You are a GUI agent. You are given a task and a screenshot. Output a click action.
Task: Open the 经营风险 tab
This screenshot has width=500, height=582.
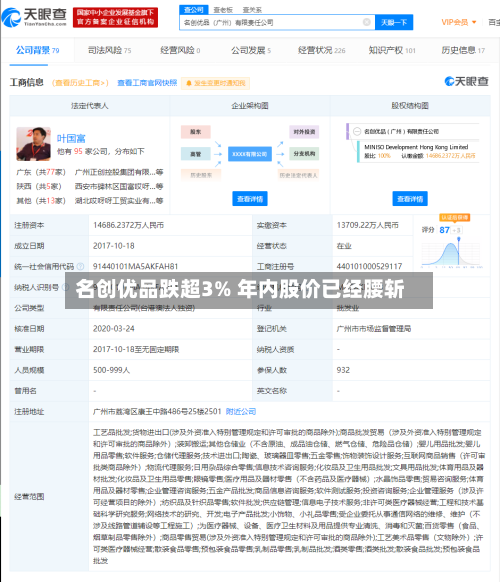(x=180, y=50)
